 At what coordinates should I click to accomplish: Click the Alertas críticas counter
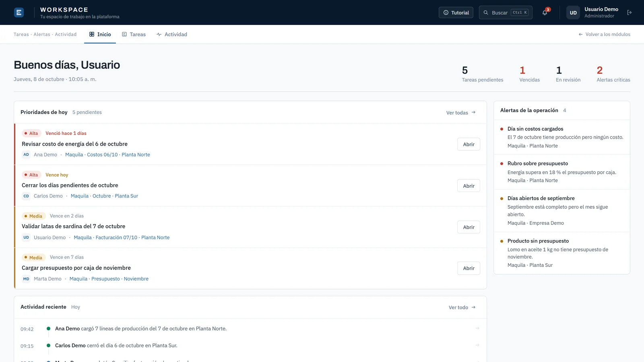pos(613,74)
